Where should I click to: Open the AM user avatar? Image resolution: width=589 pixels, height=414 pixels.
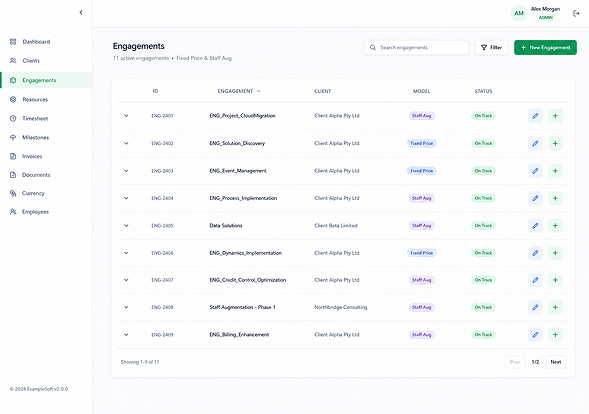point(519,14)
